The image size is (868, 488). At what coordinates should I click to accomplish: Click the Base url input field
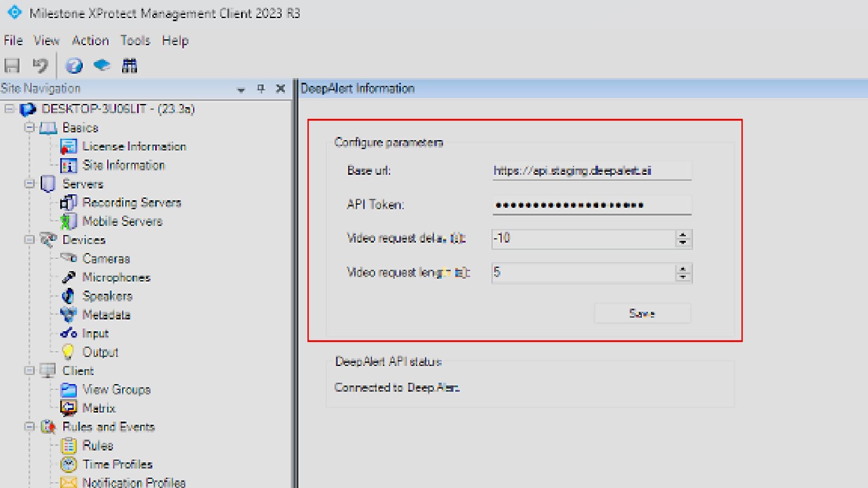click(x=592, y=171)
